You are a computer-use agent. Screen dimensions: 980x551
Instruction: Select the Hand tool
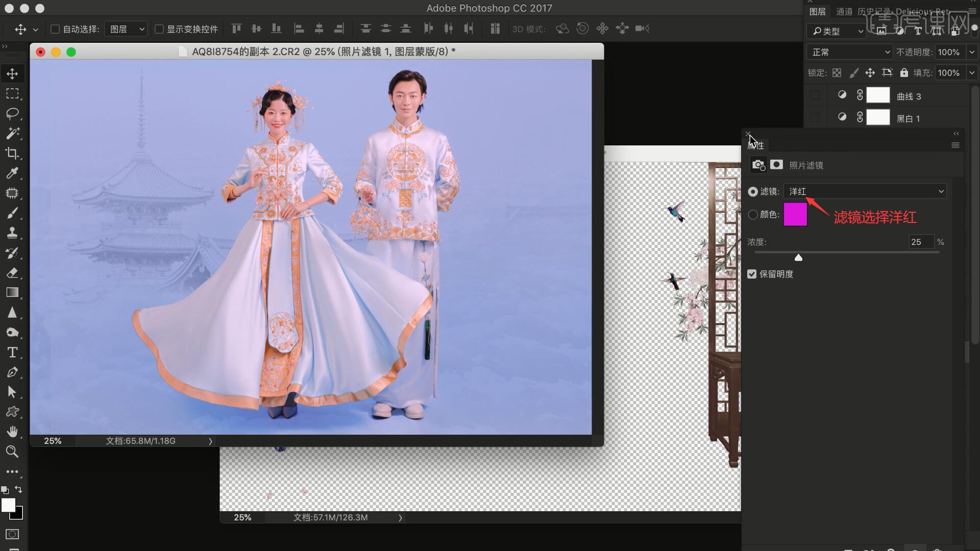pyautogui.click(x=12, y=432)
